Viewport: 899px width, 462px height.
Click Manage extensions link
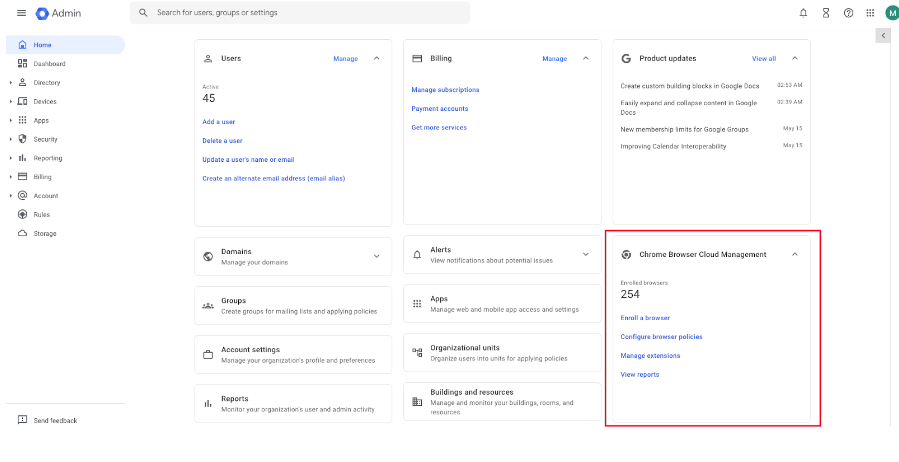[x=650, y=356]
